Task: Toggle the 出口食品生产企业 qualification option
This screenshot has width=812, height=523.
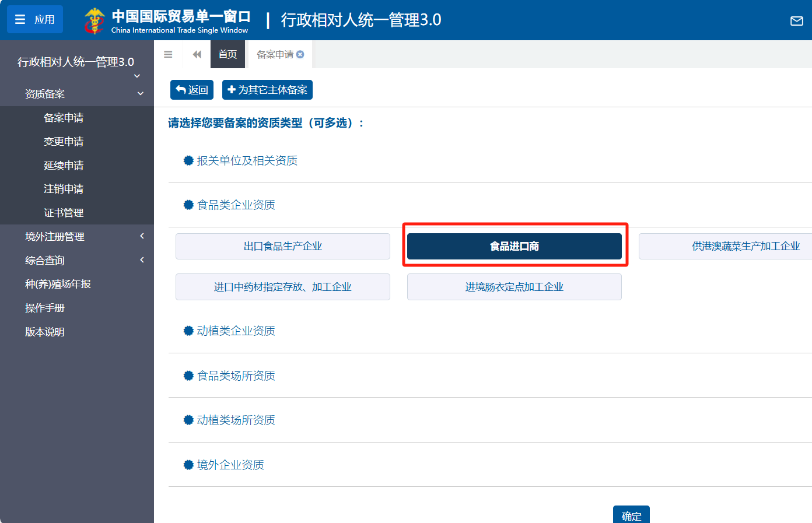Action: (283, 246)
